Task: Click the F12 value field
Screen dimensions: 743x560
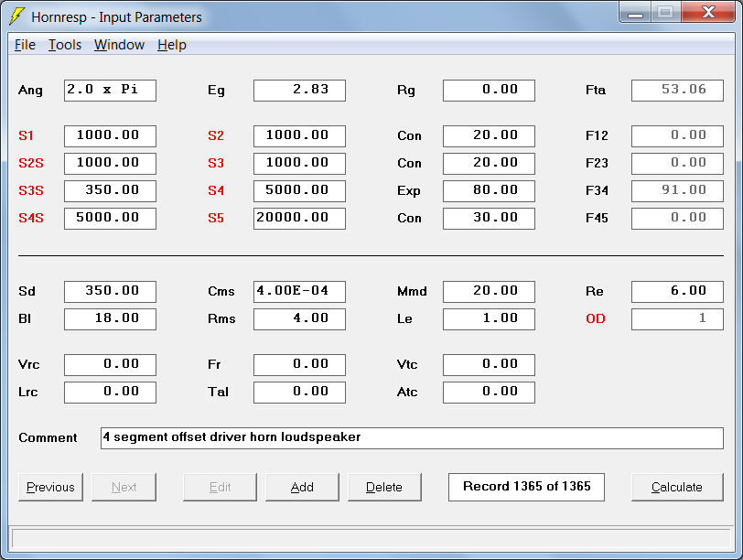Action: click(678, 136)
